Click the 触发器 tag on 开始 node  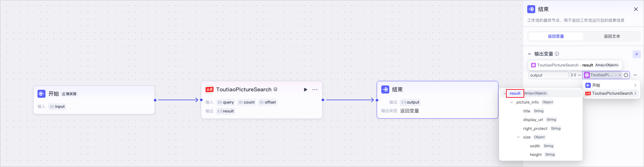(x=69, y=94)
